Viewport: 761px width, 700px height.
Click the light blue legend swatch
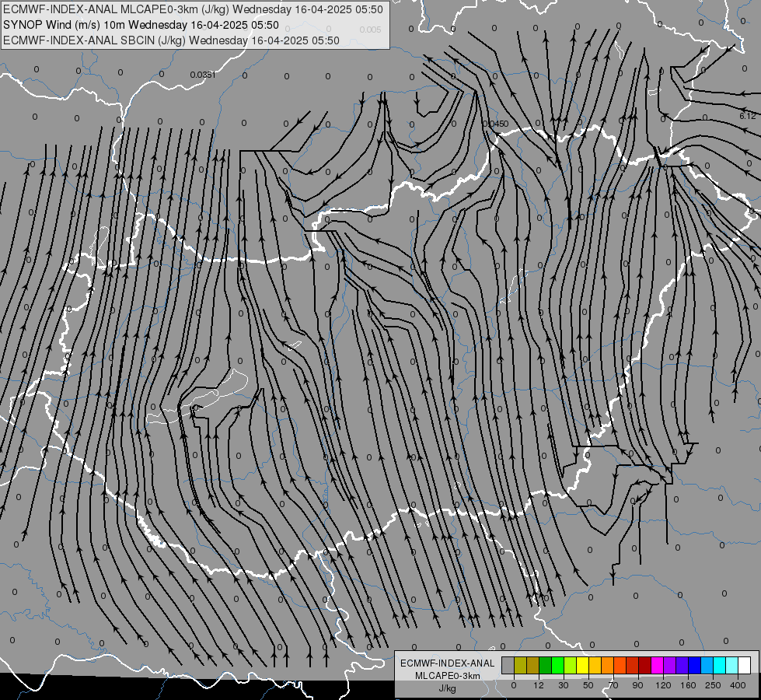(x=707, y=665)
